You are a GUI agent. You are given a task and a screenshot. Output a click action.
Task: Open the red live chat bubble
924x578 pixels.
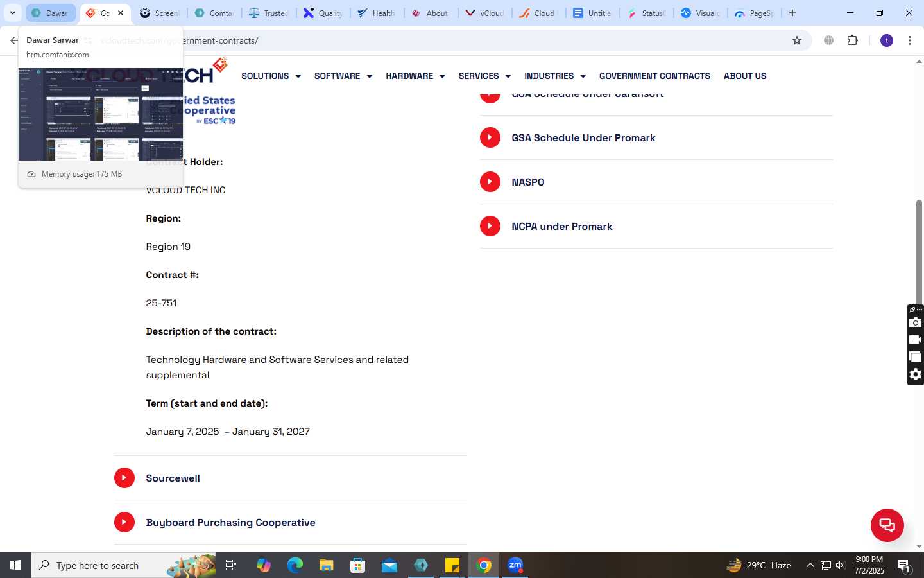pyautogui.click(x=887, y=525)
